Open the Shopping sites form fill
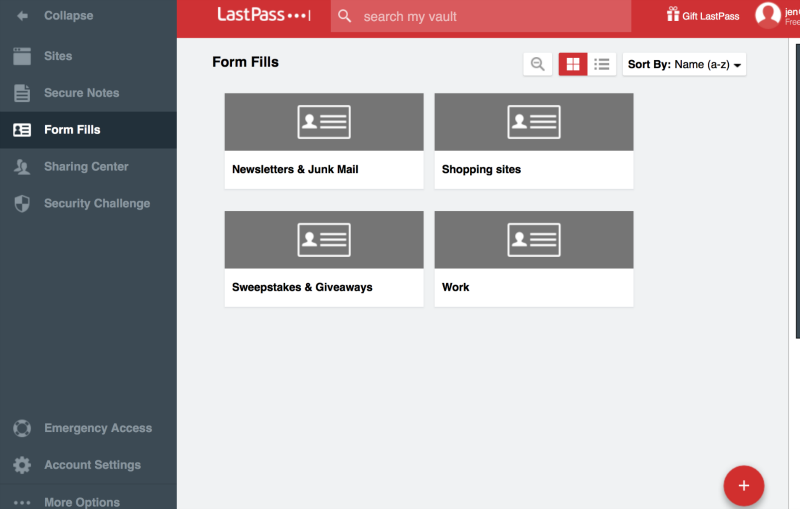The width and height of the screenshot is (800, 509). click(534, 140)
